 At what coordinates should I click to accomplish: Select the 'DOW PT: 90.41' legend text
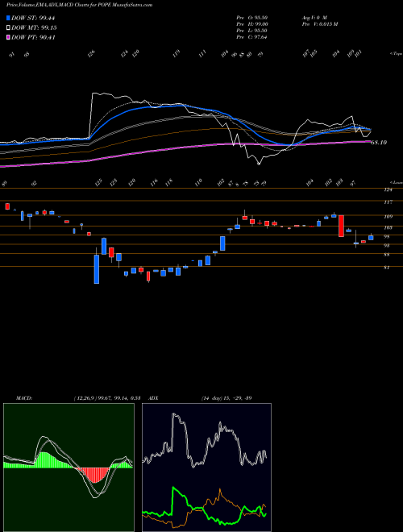click(x=33, y=38)
